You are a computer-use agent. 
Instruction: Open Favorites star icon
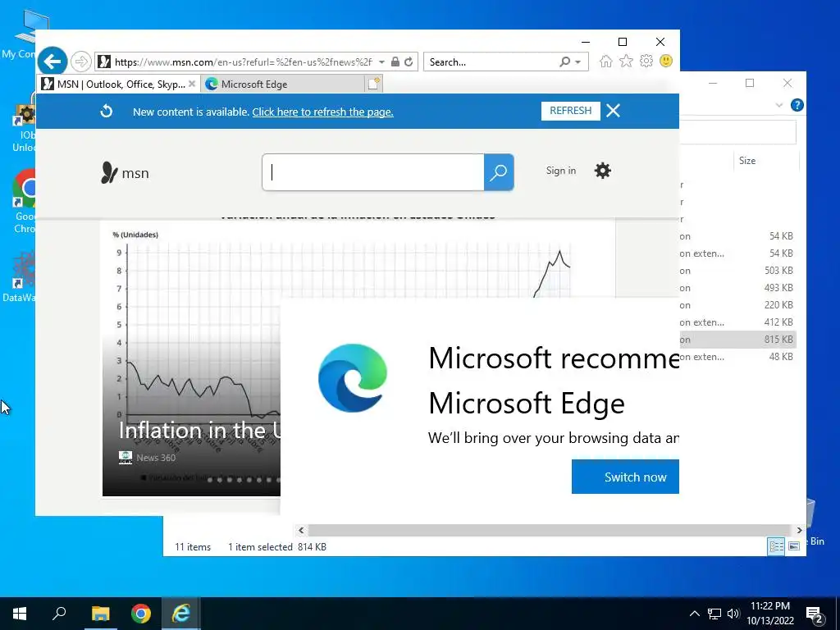(626, 61)
